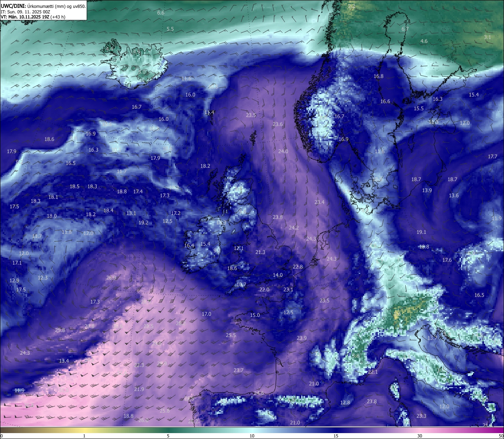The image size is (504, 439).
Task: Click the map value '24.6'
Action: pyautogui.click(x=259, y=393)
